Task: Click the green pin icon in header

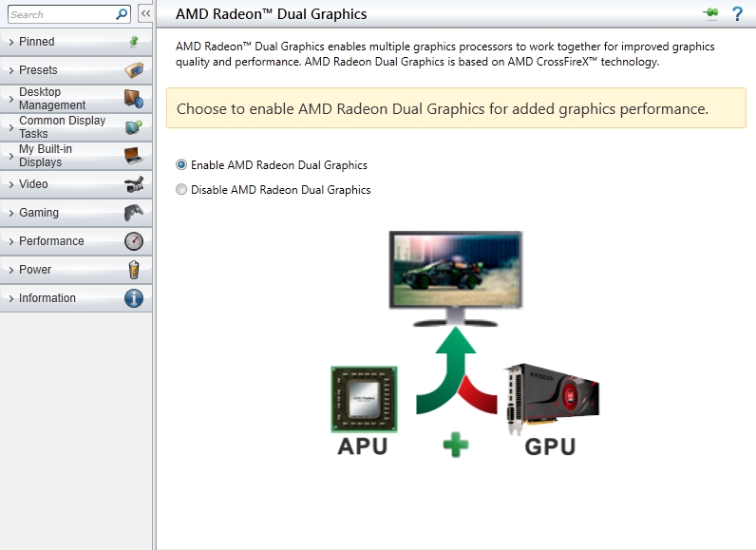Action: click(710, 13)
